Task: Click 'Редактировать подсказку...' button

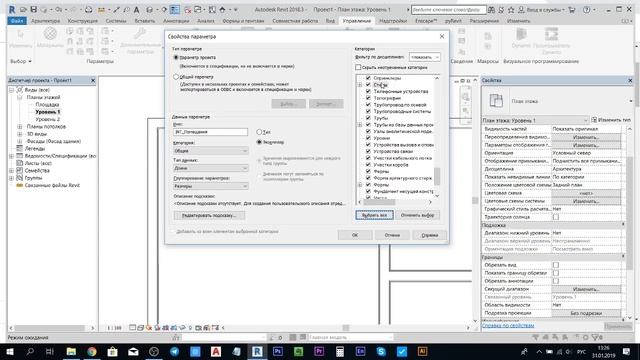Action: (209, 216)
